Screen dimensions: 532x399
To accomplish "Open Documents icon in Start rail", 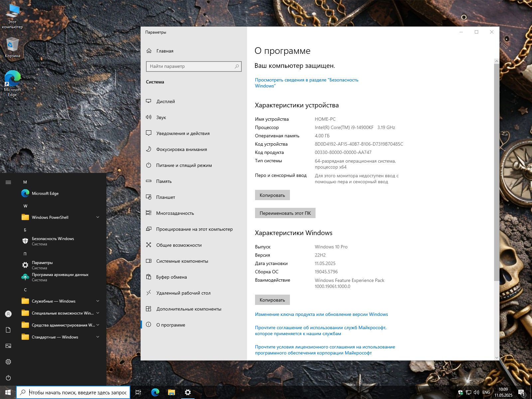I will coord(8,330).
